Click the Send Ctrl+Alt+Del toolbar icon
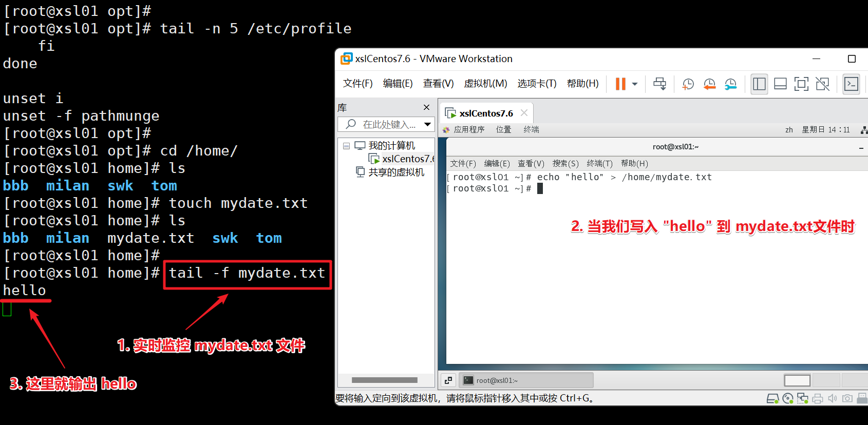Viewport: 868px width, 425px height. [x=660, y=84]
